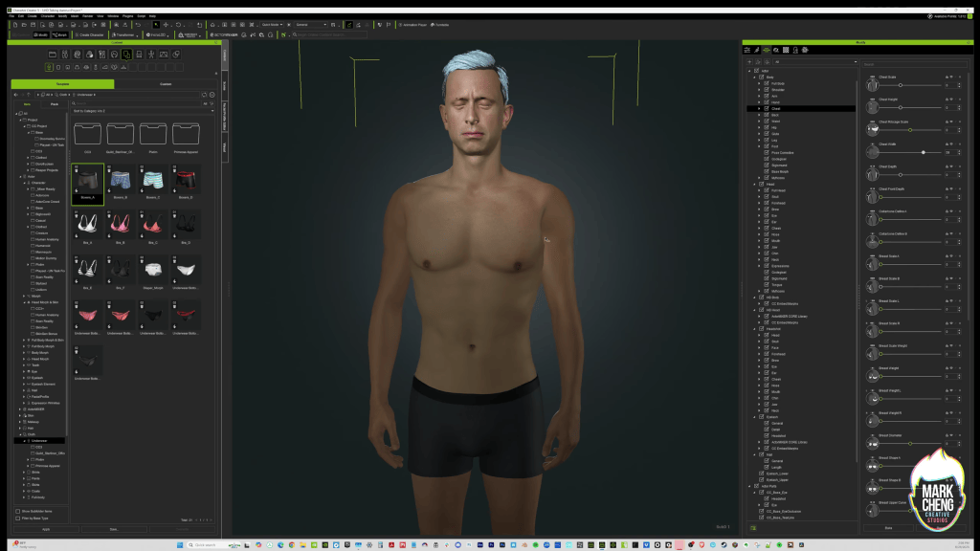Click the refresh icon beside Content breadcrumb path
This screenshot has width=980, height=551.
204,95
